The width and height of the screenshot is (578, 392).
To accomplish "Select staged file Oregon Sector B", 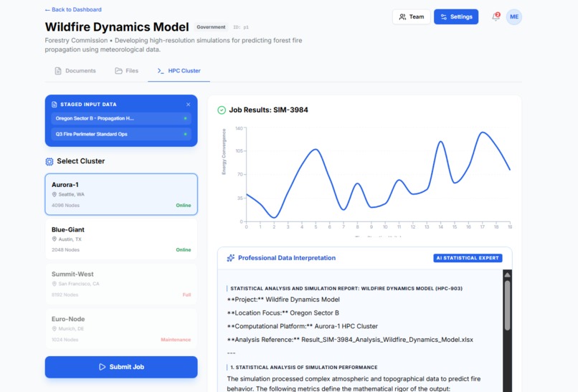I will coord(121,119).
